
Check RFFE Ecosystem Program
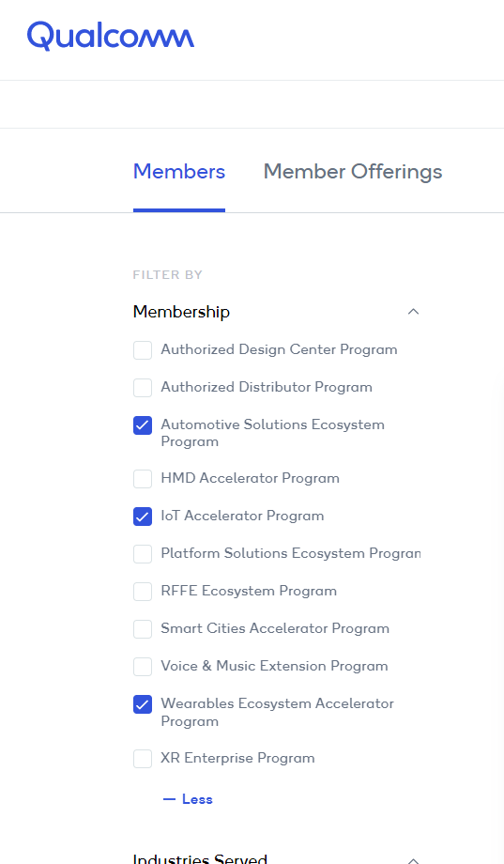pos(143,592)
